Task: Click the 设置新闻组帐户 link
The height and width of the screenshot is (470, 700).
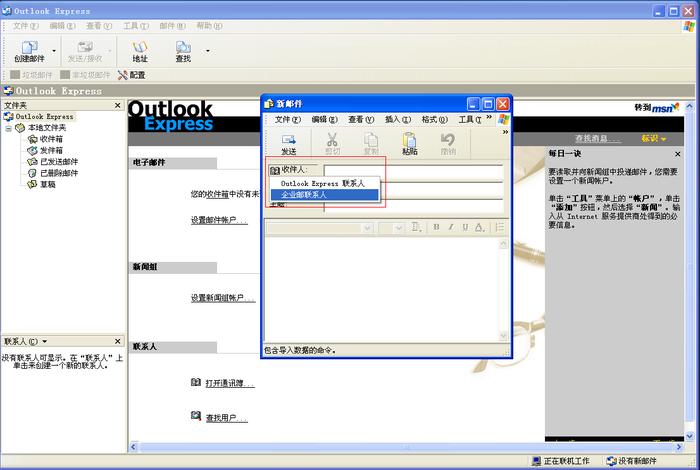Action: (223, 298)
